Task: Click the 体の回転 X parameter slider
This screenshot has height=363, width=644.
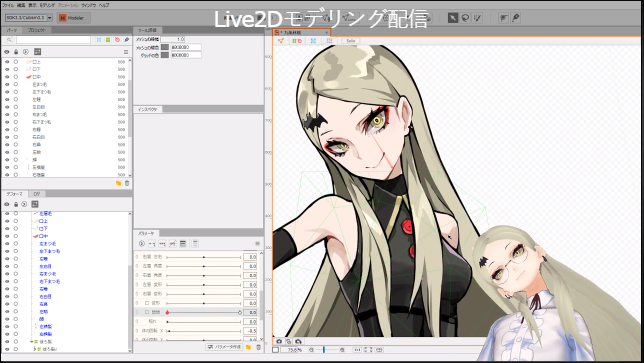Action: pyautogui.click(x=204, y=331)
